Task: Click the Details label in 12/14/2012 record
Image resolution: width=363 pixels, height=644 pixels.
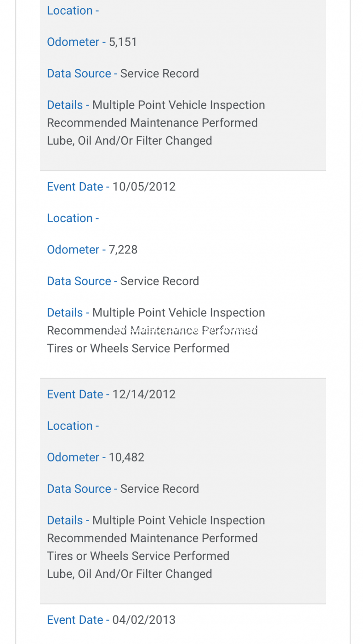Action: (68, 520)
